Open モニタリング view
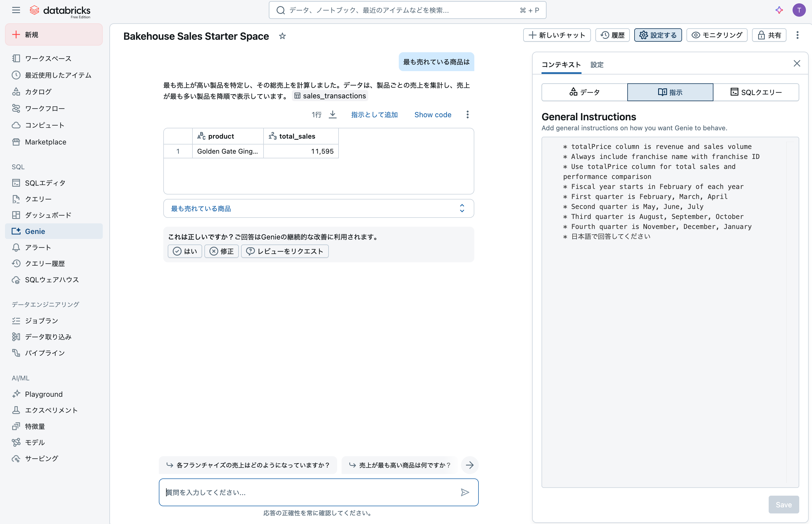 tap(717, 35)
